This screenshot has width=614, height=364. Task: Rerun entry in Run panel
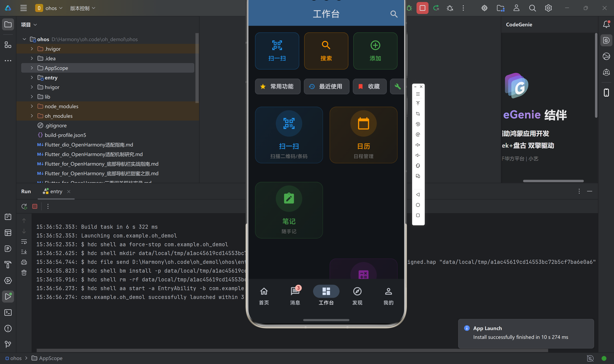[24, 207]
